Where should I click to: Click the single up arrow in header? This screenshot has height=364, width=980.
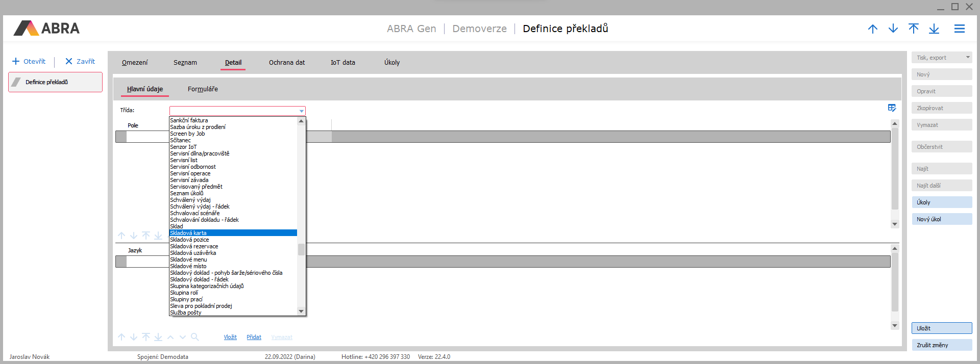872,29
